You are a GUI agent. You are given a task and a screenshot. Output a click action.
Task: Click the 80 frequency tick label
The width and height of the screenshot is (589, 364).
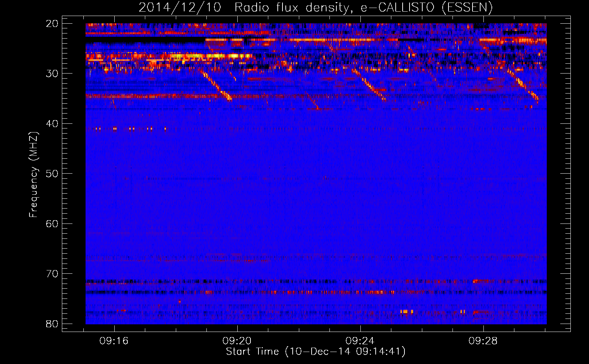point(52,324)
